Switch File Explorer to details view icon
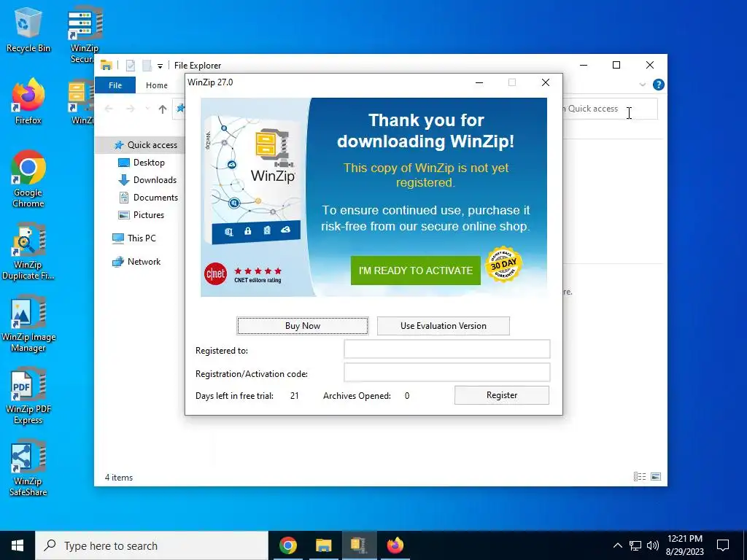This screenshot has height=560, width=747. click(x=639, y=477)
